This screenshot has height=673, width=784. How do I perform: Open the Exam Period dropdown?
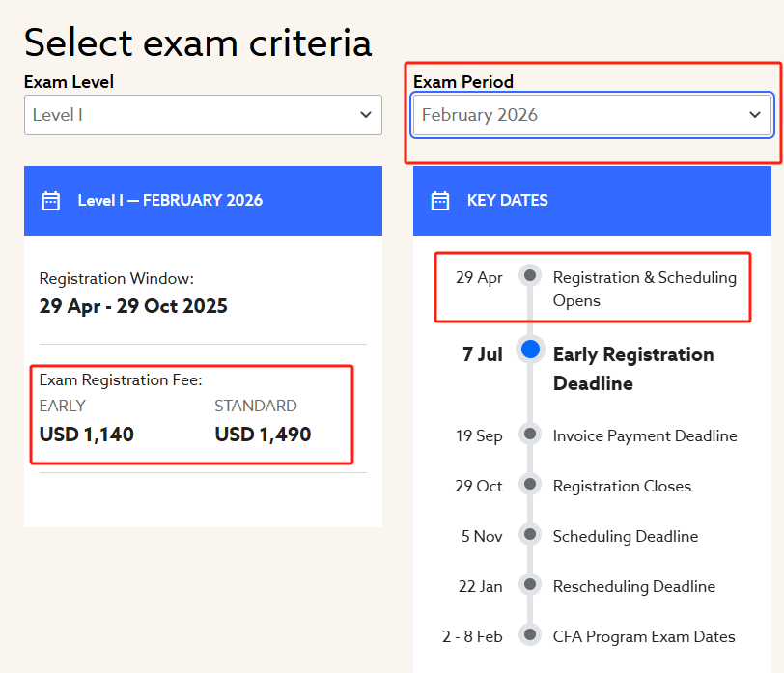click(592, 115)
